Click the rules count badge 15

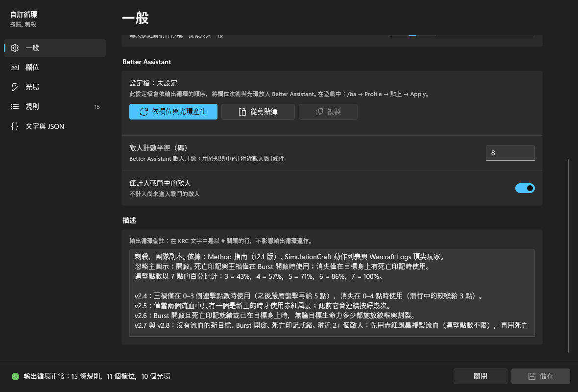pos(97,107)
